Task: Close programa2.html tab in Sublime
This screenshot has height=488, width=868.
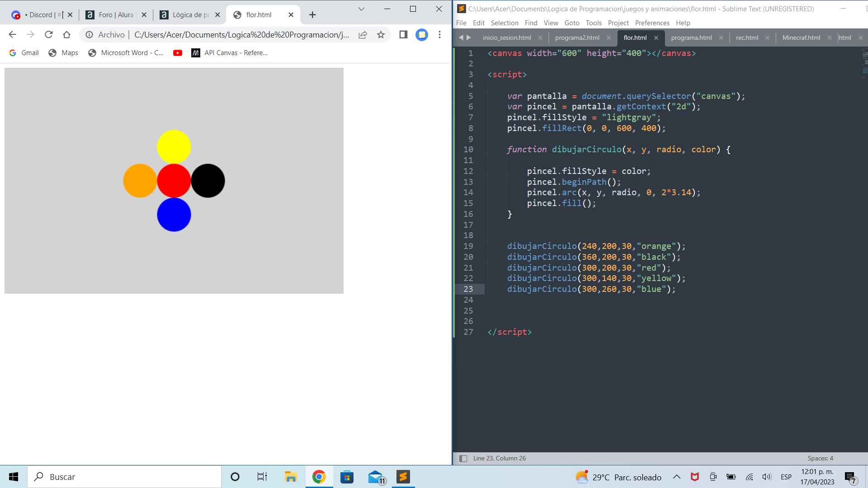Action: pyautogui.click(x=609, y=38)
